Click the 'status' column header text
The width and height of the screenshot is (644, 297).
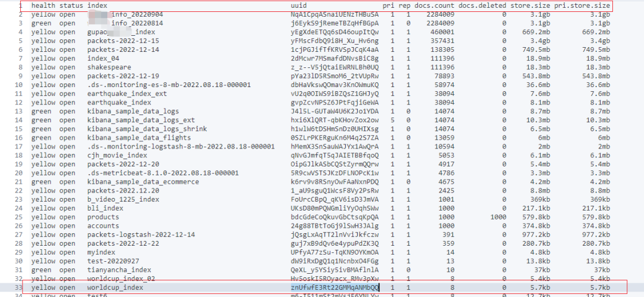tap(72, 6)
